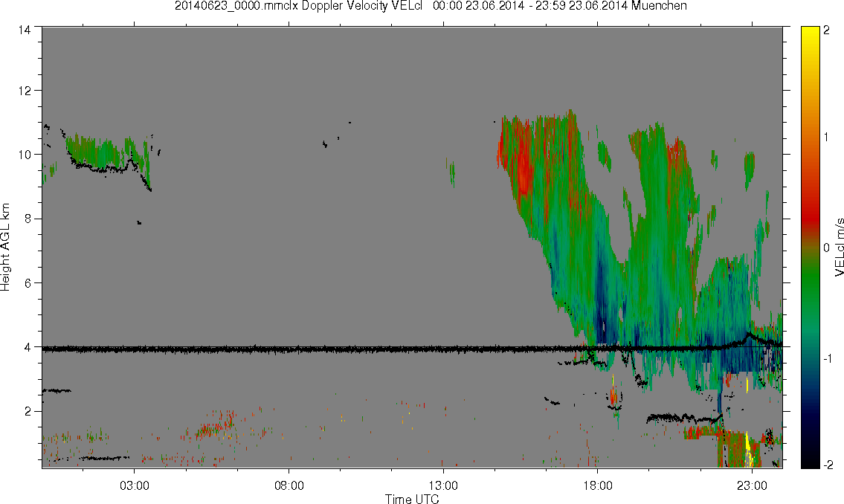Image resolution: width=844 pixels, height=504 pixels.
Task: Click the 'Time UTC' x-axis label
Action: tap(412, 499)
